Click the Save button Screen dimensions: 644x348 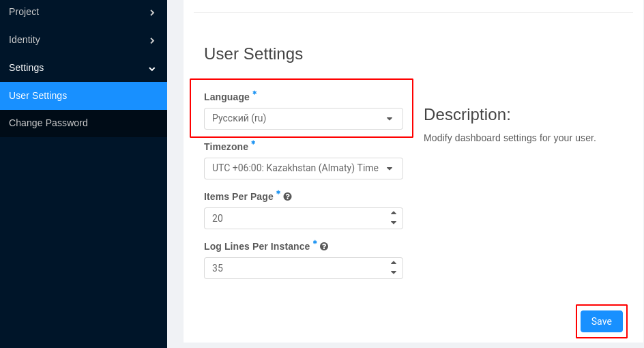601,321
